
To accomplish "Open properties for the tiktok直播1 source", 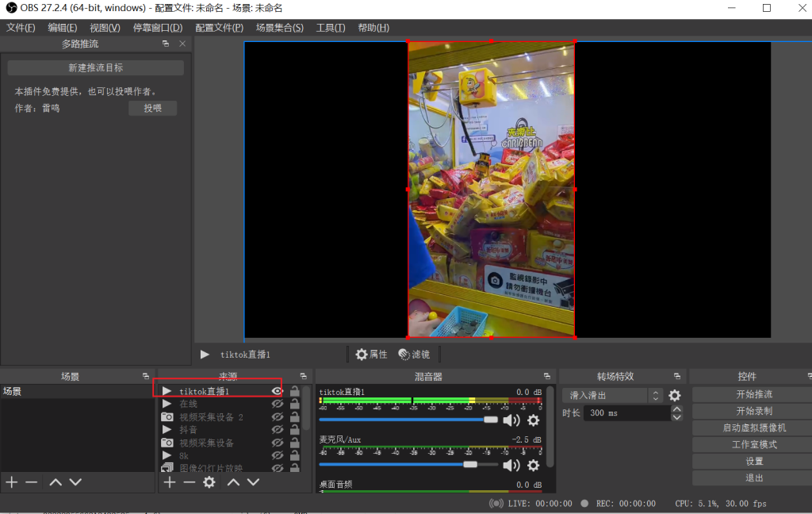I will [x=371, y=355].
